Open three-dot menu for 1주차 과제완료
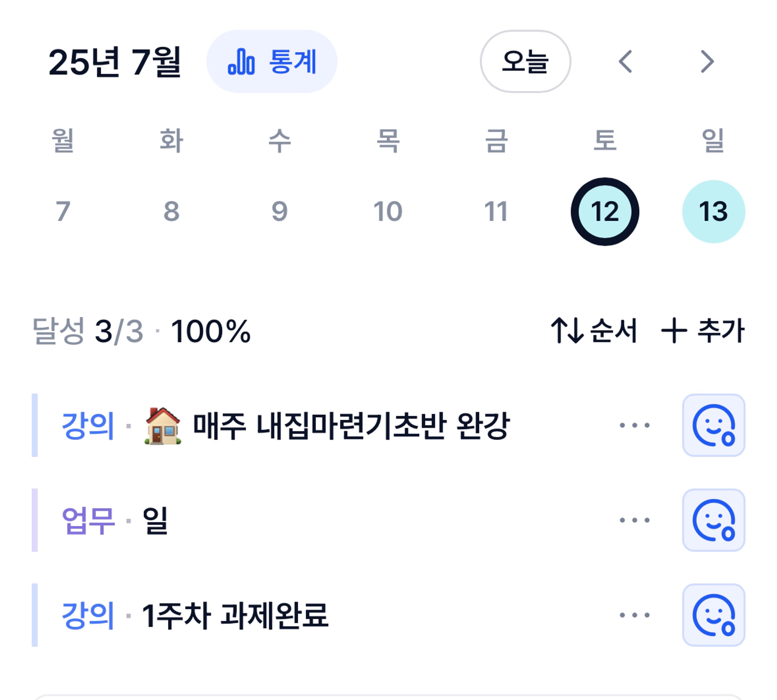This screenshot has width=777, height=700. [x=635, y=615]
